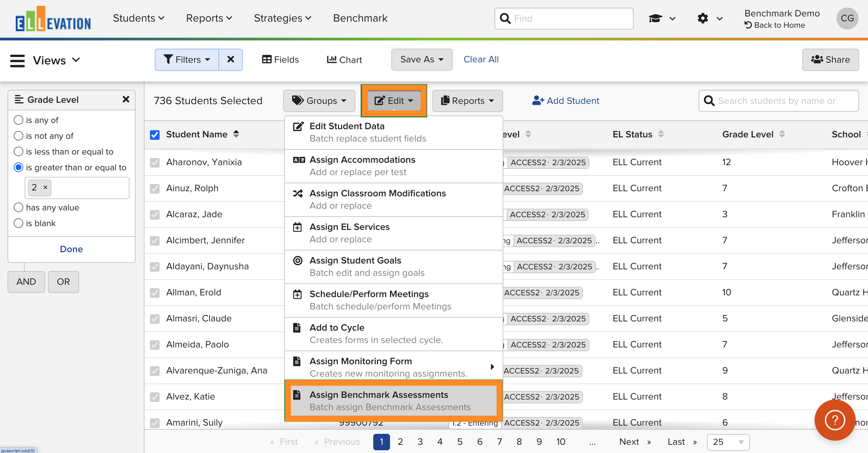
Task: Click the Share button
Action: point(830,60)
